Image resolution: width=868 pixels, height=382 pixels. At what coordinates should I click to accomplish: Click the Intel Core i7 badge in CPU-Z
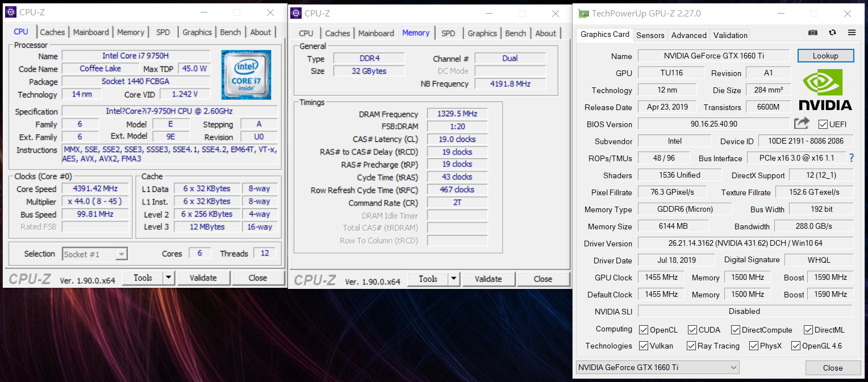click(x=246, y=75)
